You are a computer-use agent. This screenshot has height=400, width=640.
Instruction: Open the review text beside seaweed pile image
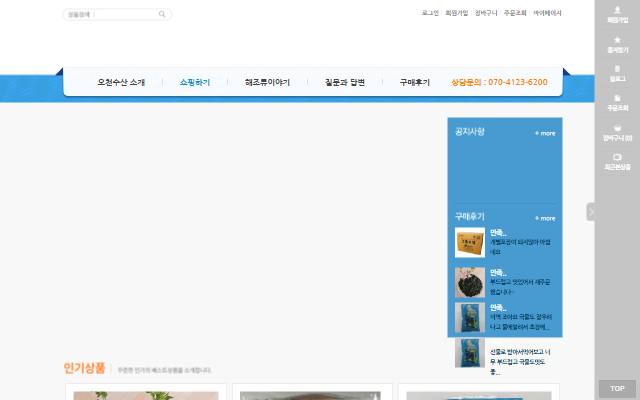[x=520, y=287]
